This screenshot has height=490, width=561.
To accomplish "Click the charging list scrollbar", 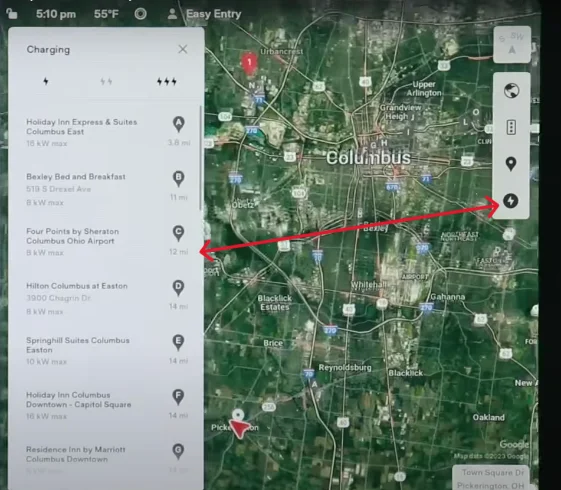I will point(201,157).
